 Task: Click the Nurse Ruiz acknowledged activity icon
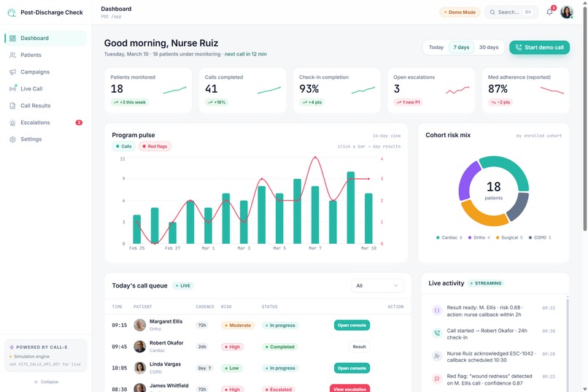coord(437,356)
